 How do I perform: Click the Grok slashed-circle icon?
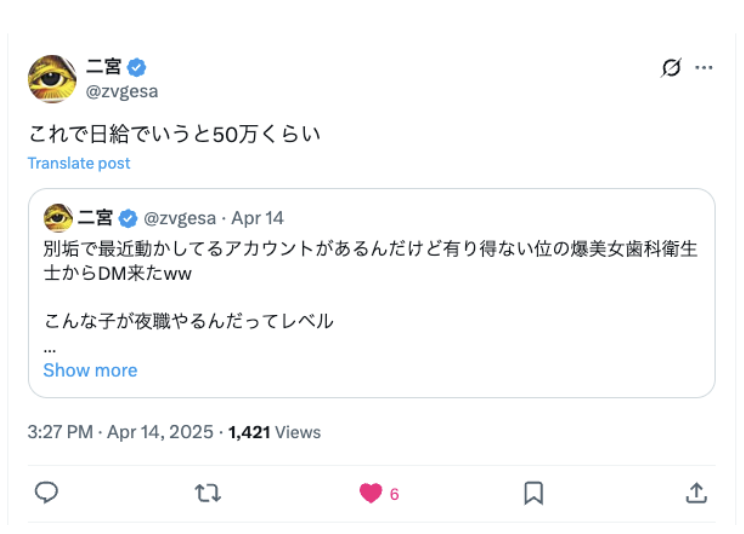pos(671,68)
